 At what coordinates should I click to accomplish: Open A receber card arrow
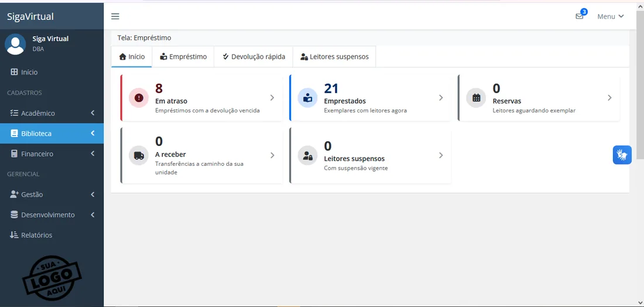[272, 155]
